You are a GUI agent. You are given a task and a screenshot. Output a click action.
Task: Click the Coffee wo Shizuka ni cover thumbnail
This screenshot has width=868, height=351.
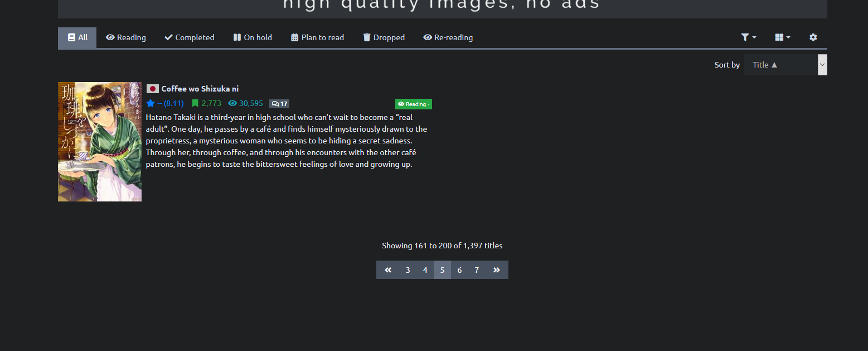[x=100, y=142]
